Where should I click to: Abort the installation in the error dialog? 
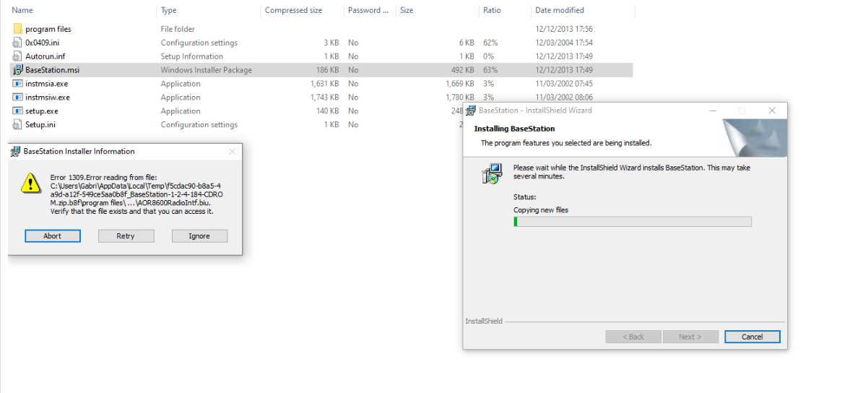53,236
